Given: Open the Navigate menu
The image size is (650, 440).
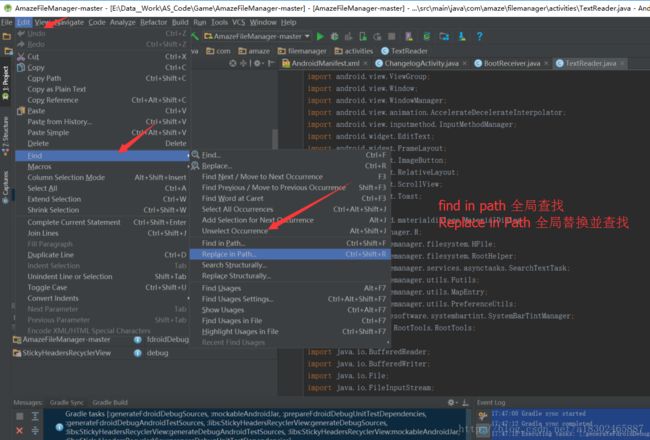Looking at the screenshot, I should coord(70,22).
